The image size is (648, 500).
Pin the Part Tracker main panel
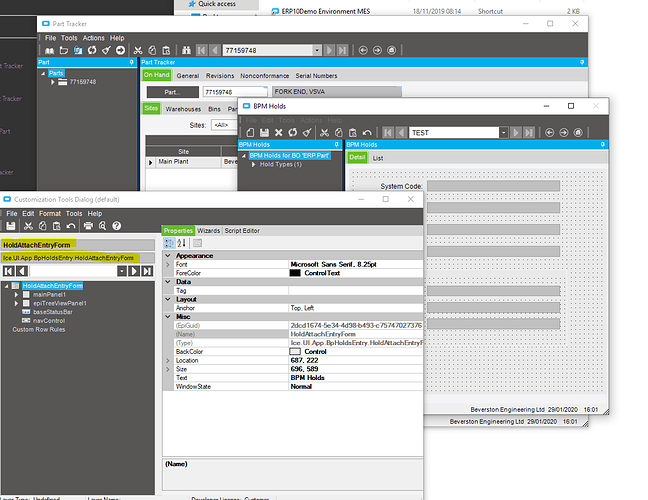(582, 62)
